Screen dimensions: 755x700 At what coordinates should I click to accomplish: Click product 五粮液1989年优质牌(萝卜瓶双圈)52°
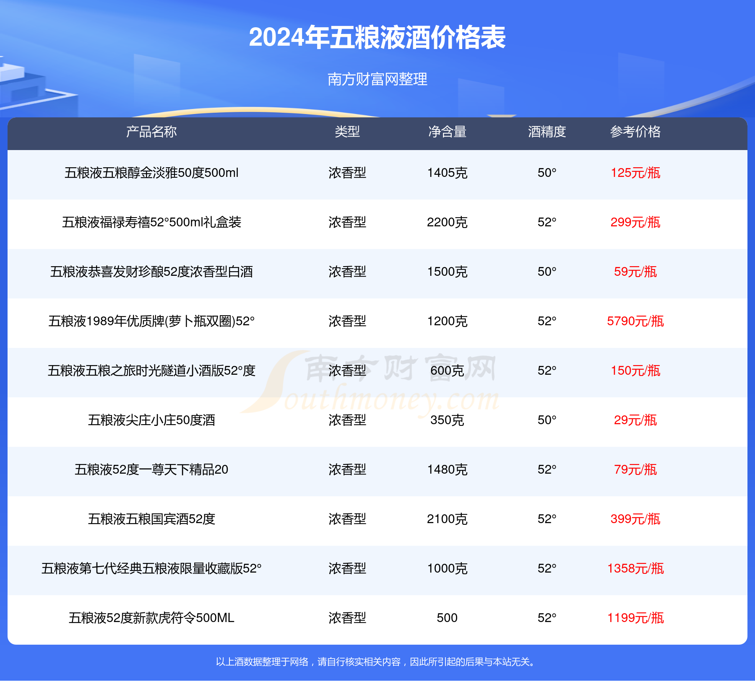(x=151, y=321)
